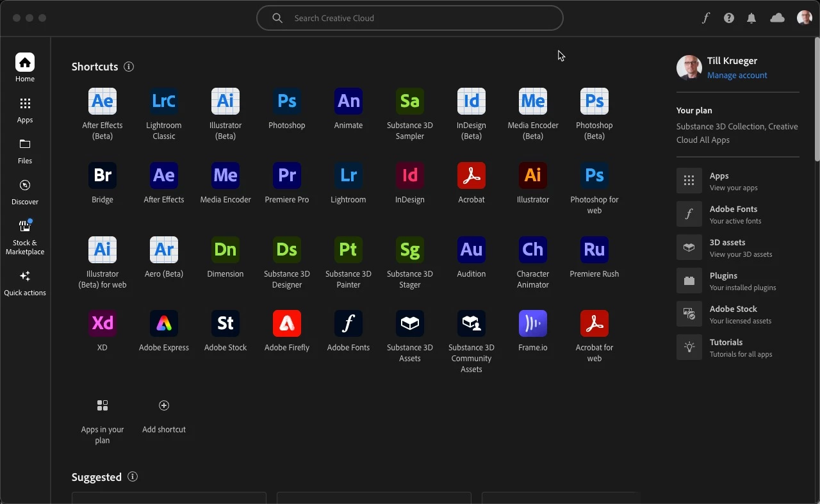The image size is (820, 504).
Task: Launch Adobe Firefly shortcut
Action: point(287,323)
